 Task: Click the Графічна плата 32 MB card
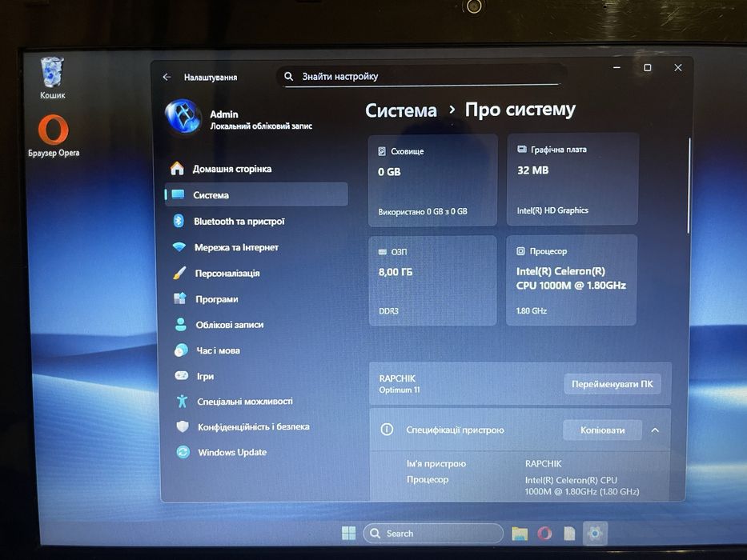pyautogui.click(x=572, y=179)
